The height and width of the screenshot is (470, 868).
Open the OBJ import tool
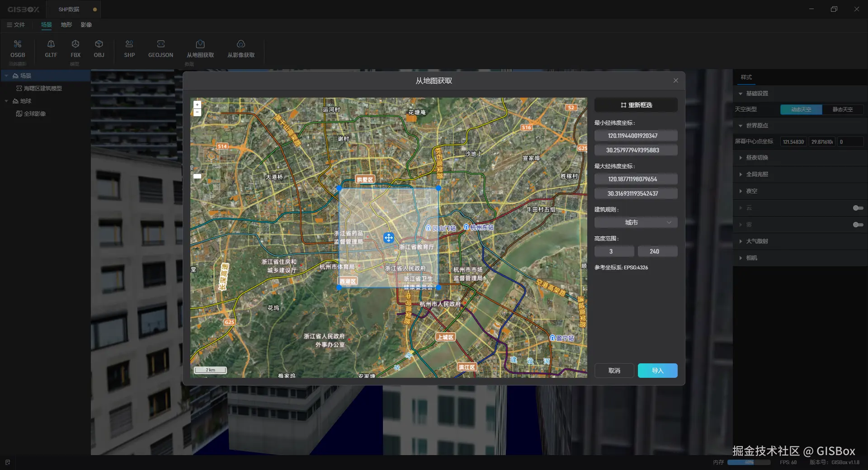(x=99, y=44)
